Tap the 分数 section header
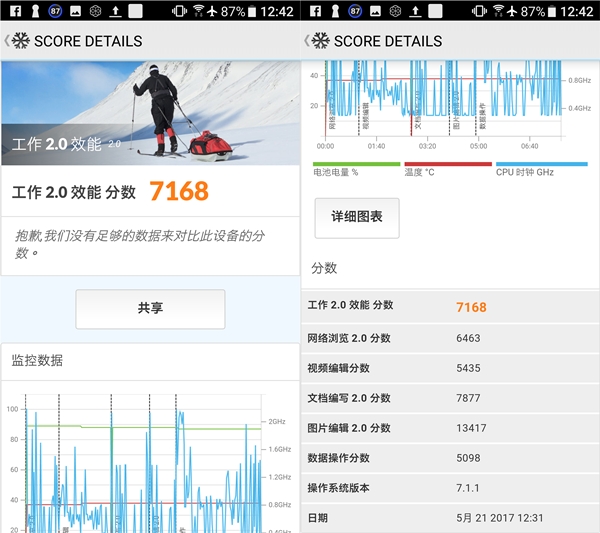 tap(324, 268)
